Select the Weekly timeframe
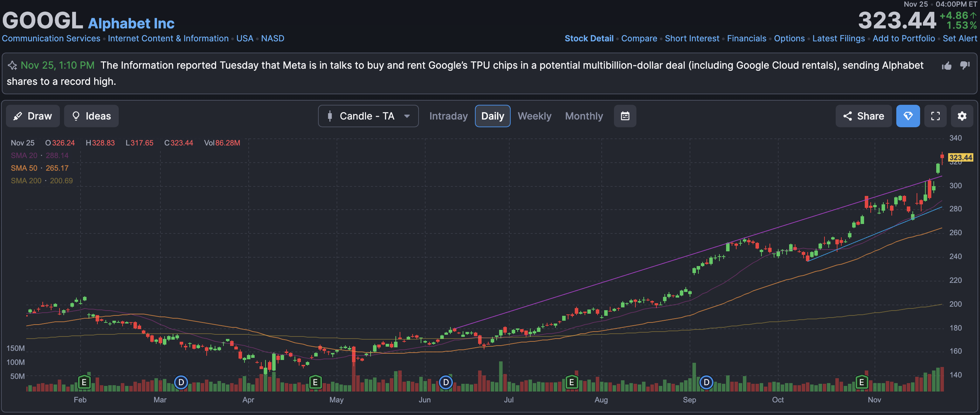 534,116
